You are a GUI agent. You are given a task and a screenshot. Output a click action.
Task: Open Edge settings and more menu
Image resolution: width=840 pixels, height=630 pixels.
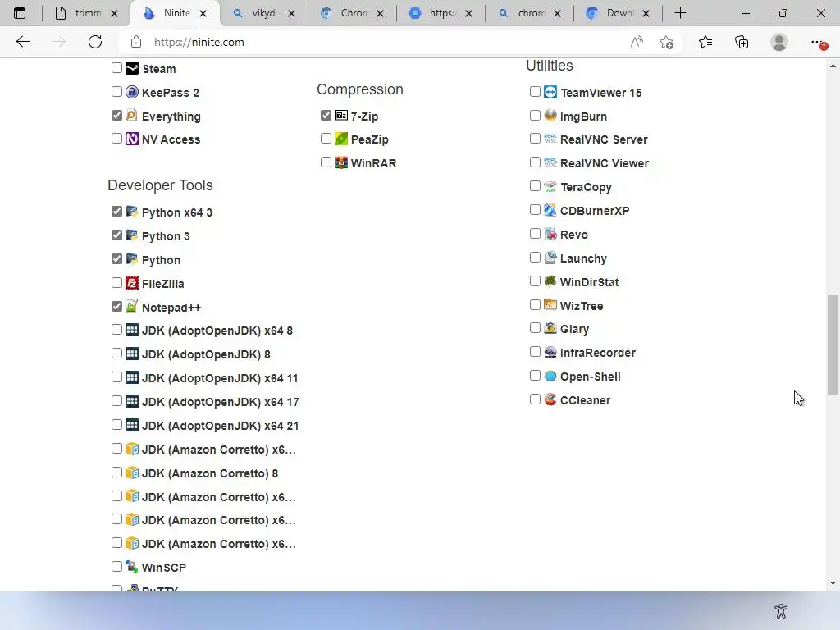[818, 42]
